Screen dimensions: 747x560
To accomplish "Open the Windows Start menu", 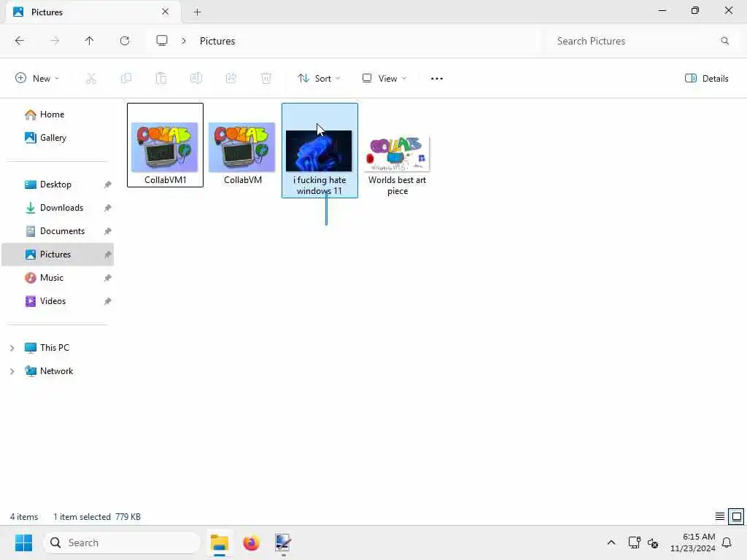I will click(23, 542).
